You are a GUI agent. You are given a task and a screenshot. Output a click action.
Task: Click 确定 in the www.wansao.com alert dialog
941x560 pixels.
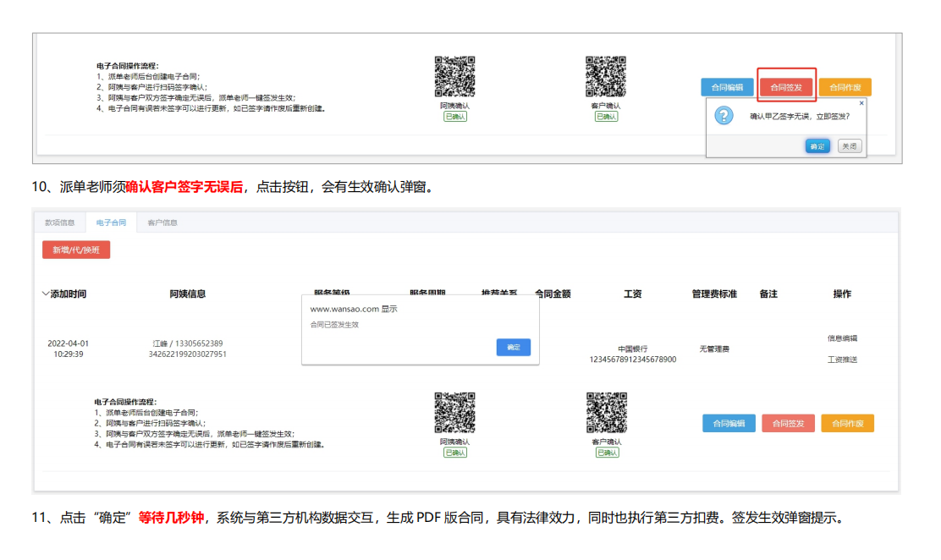(x=513, y=347)
